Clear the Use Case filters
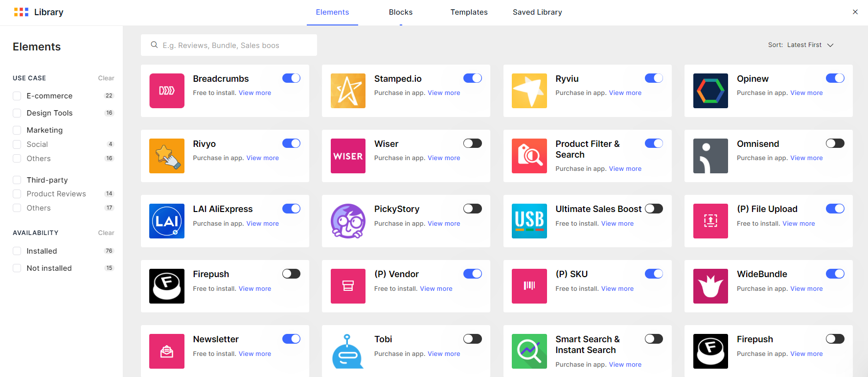The image size is (868, 377). click(x=106, y=78)
